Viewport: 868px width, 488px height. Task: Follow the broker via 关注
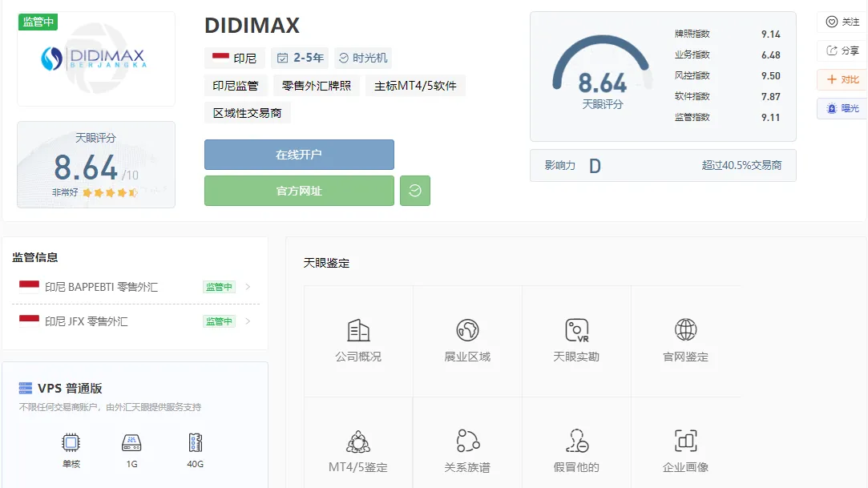click(842, 22)
